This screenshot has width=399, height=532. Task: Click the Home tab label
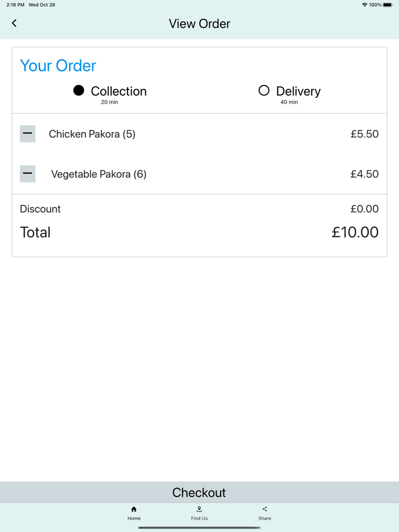point(134,518)
